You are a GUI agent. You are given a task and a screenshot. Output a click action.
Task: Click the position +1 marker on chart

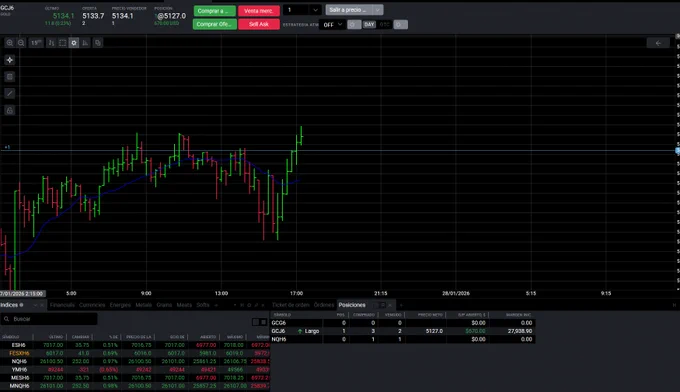coord(7,147)
